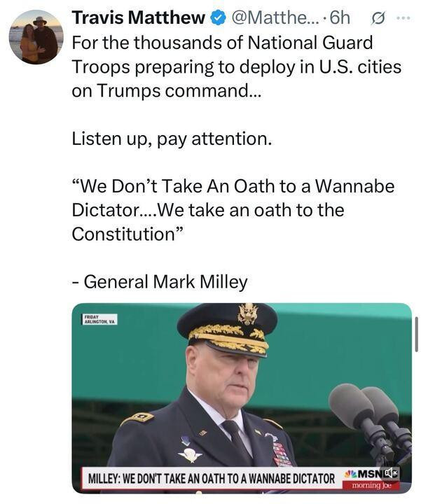Click the '- General Mark Milley' attribution line
The image size is (421, 504).
[160, 282]
